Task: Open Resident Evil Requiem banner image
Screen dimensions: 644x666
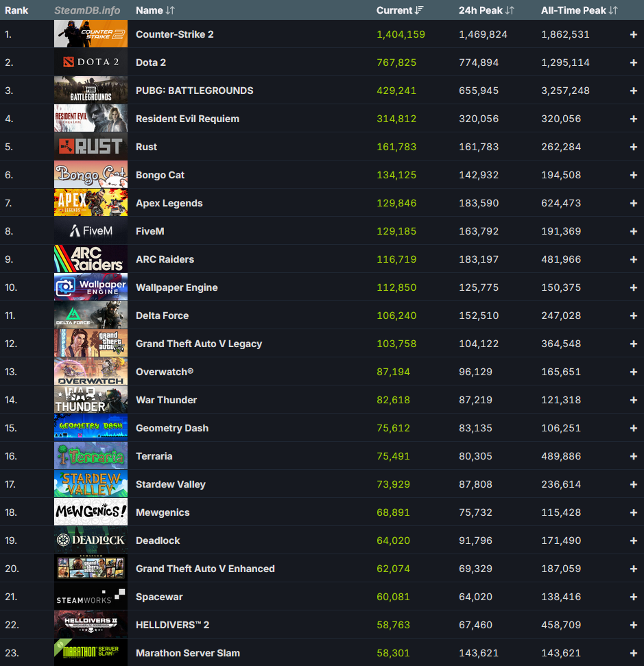Action: (x=91, y=118)
